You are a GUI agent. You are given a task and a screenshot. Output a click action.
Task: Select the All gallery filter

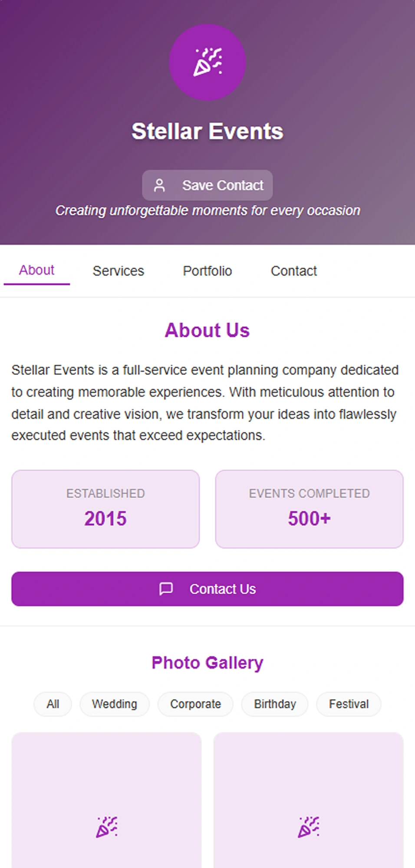[x=53, y=704]
